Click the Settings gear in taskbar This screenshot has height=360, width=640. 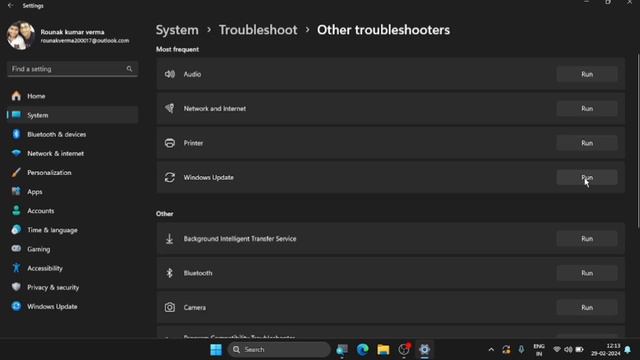click(424, 350)
